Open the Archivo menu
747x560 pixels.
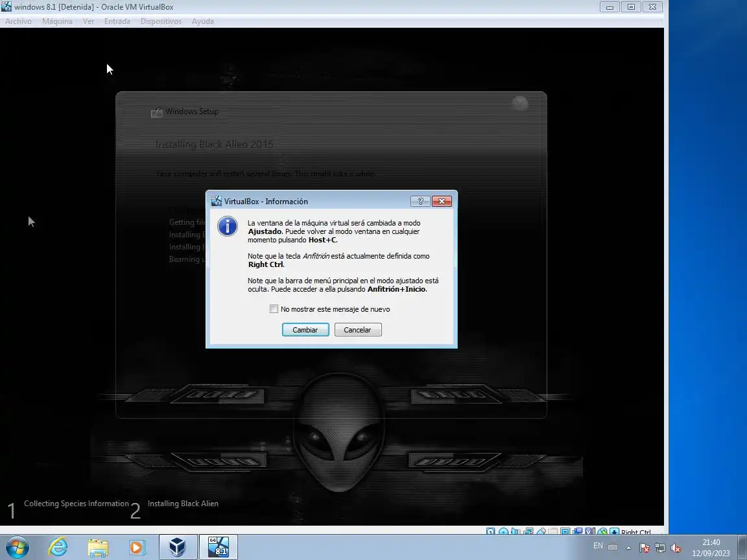click(18, 21)
